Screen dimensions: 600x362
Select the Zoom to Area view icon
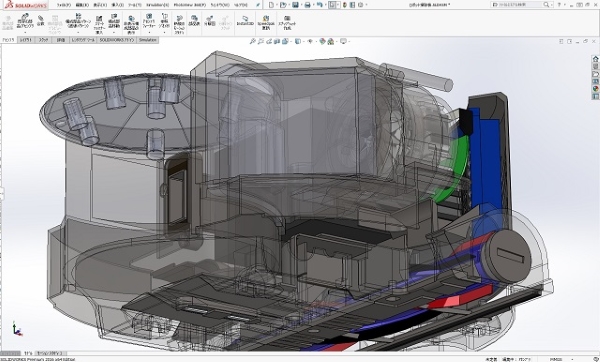(x=261, y=41)
